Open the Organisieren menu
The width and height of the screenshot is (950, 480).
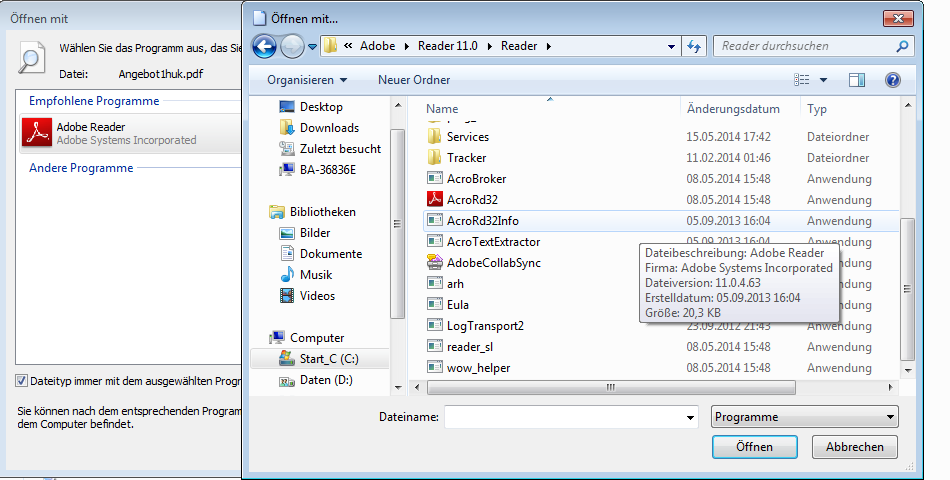tap(307, 80)
